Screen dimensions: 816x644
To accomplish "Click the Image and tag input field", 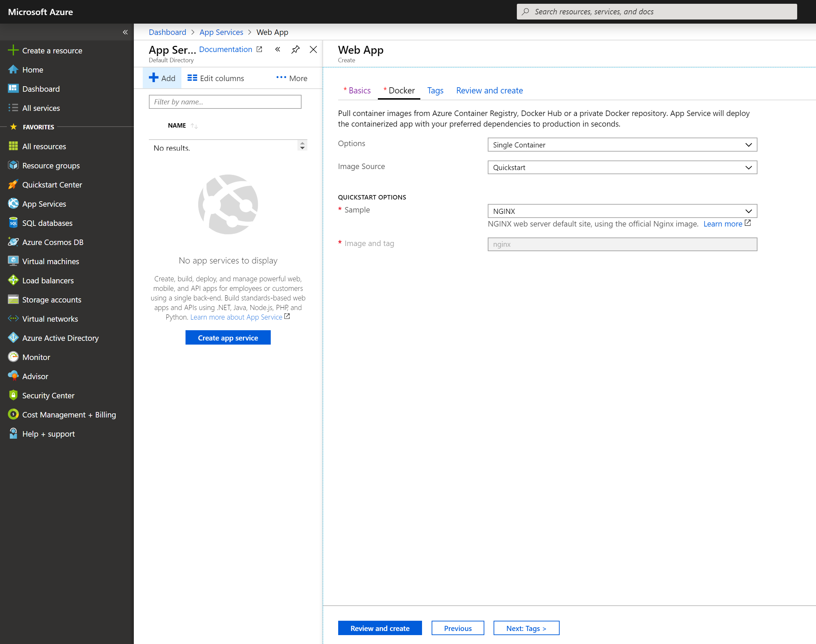I will pyautogui.click(x=622, y=244).
